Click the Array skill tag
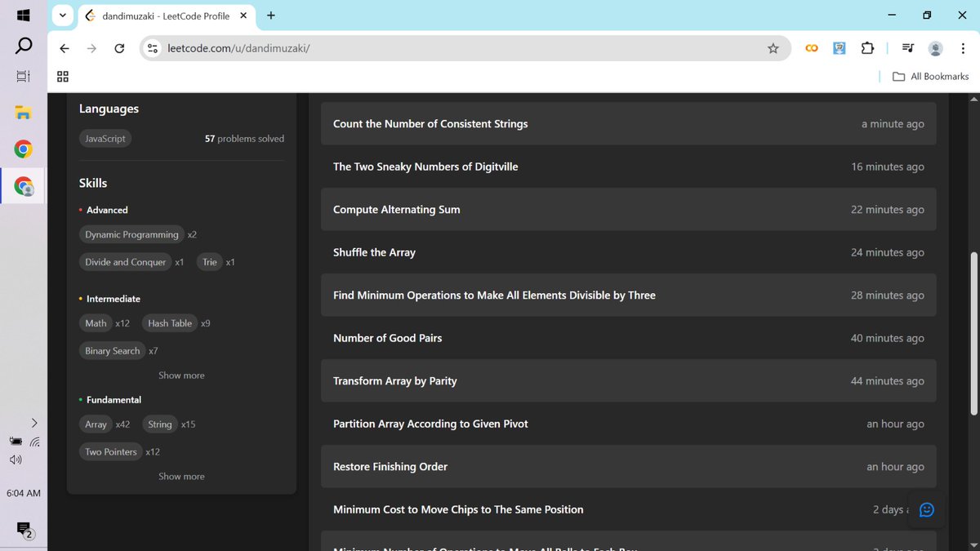The height and width of the screenshot is (551, 980). [96, 424]
